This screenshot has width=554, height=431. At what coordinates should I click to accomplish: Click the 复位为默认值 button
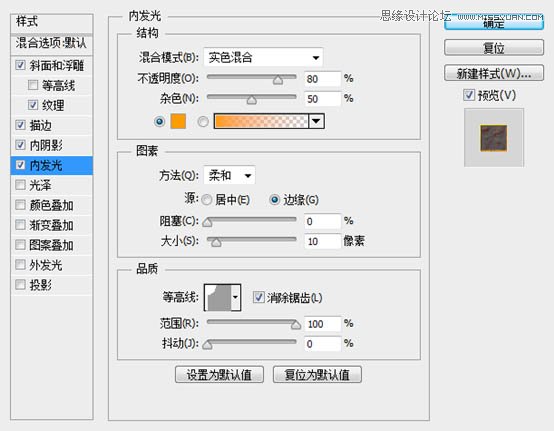pyautogui.click(x=317, y=374)
